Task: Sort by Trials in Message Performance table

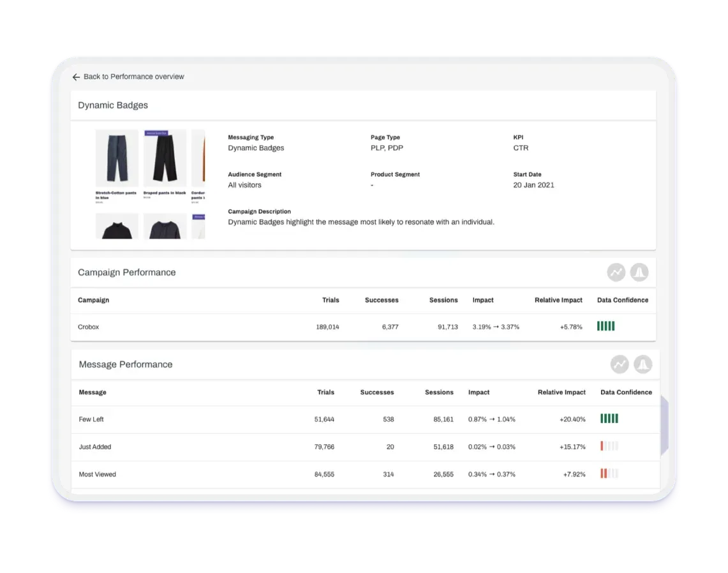Action: click(x=325, y=392)
